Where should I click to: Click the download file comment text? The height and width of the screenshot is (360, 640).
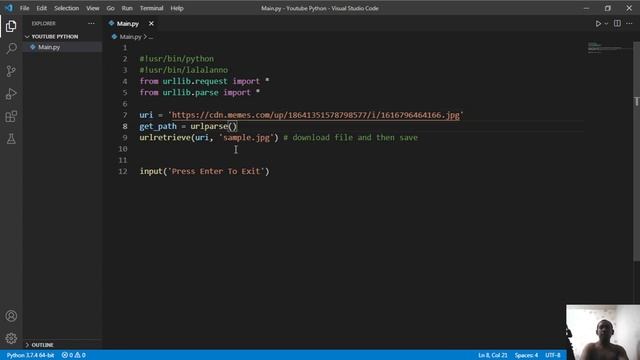[x=351, y=138]
